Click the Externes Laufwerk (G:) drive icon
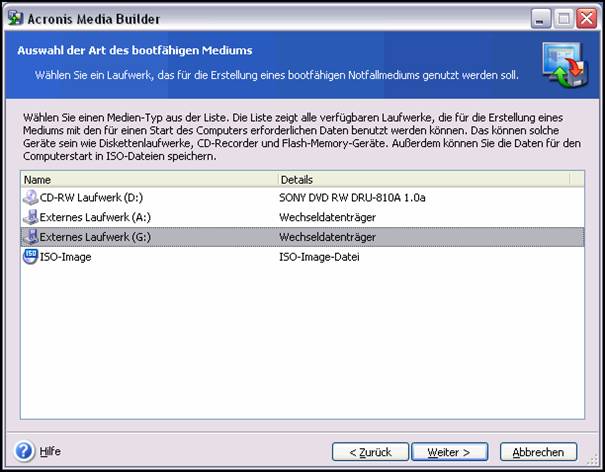 [x=30, y=237]
